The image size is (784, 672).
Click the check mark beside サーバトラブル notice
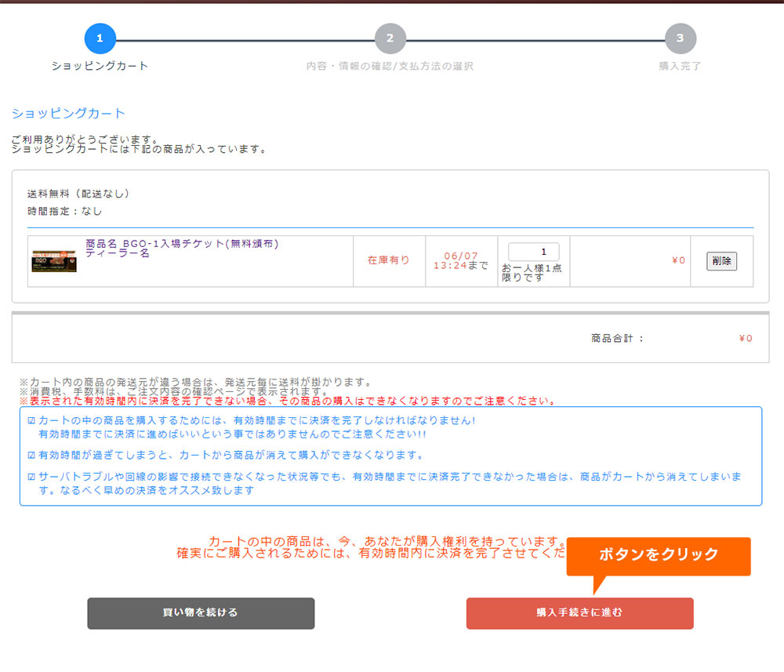pyautogui.click(x=31, y=478)
